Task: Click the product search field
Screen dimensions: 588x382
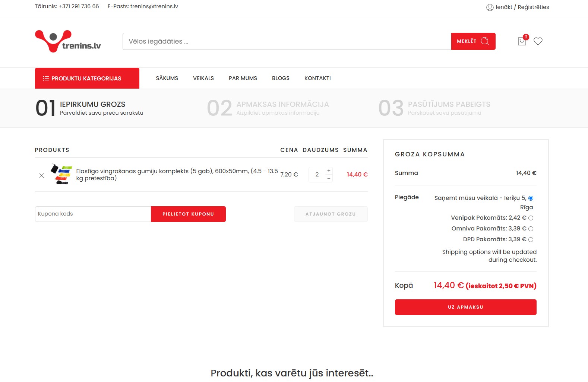Action: click(287, 41)
